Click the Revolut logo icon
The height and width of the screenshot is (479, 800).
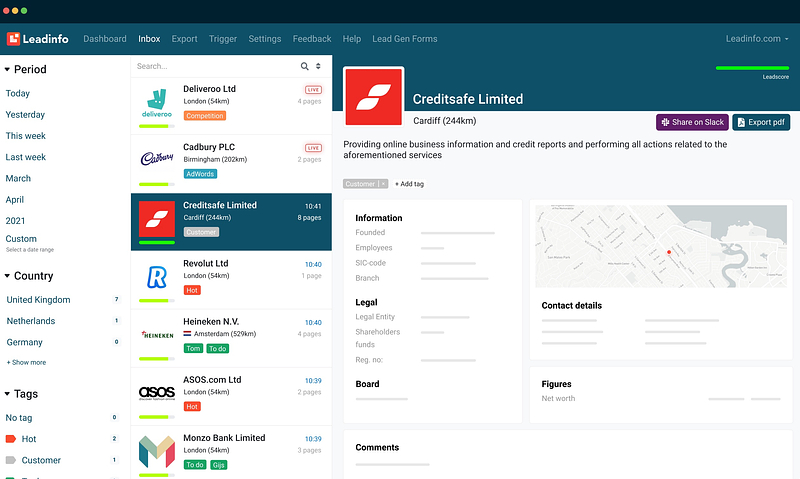click(156, 277)
